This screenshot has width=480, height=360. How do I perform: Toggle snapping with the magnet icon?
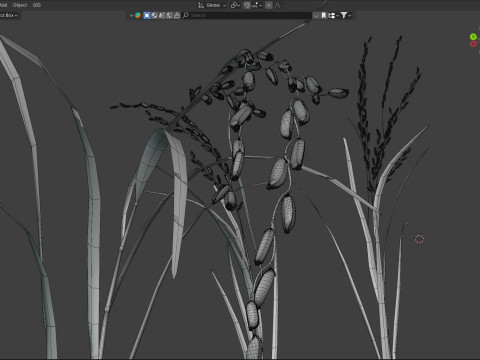(247, 5)
